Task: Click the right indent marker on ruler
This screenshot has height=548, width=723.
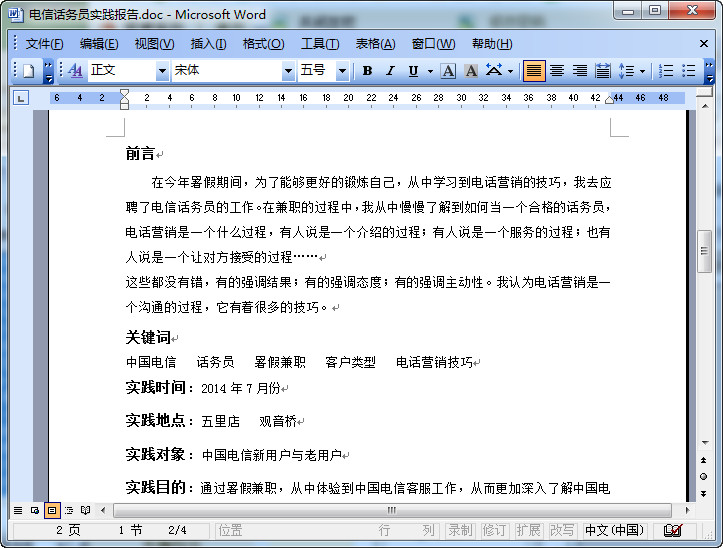Action: point(610,100)
